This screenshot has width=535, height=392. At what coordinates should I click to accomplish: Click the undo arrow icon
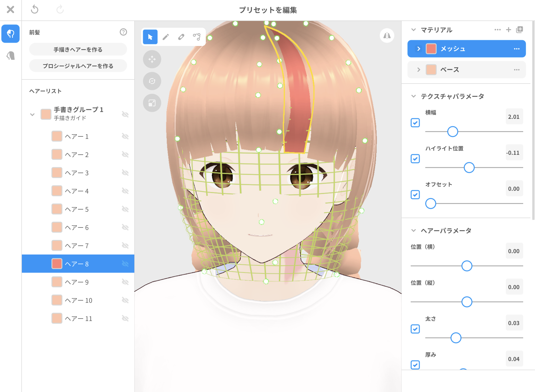coord(35,10)
